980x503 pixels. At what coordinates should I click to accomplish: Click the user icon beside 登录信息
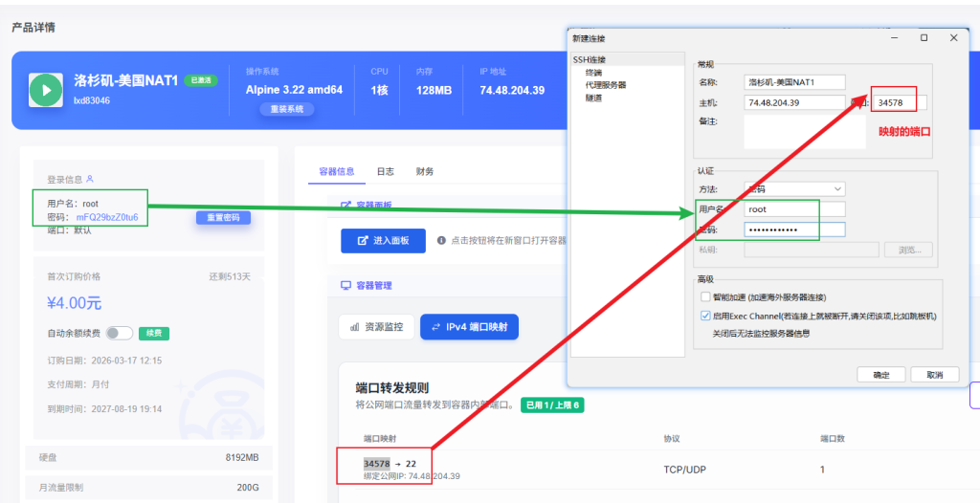coord(90,179)
